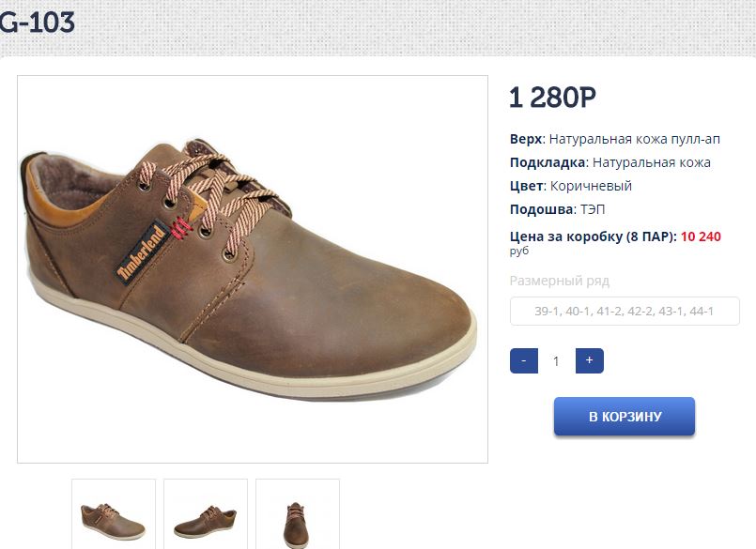Increase quantity with the plus button
Viewport: 756px width, 549px height.
coord(589,360)
